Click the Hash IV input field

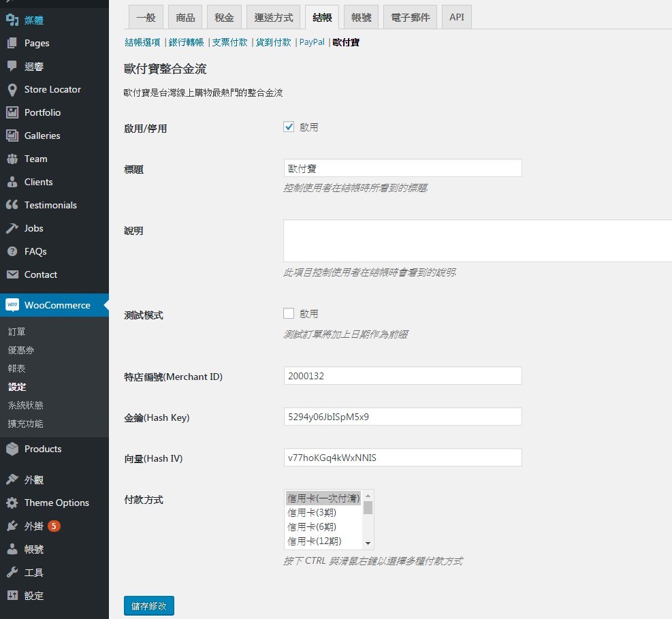pos(403,458)
